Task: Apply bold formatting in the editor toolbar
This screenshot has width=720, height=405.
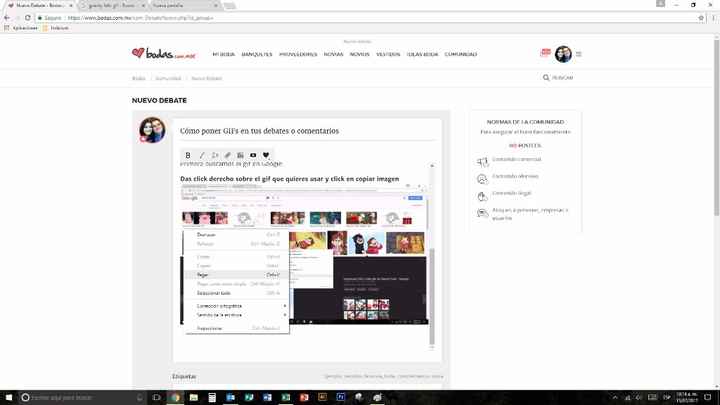Action: click(188, 155)
